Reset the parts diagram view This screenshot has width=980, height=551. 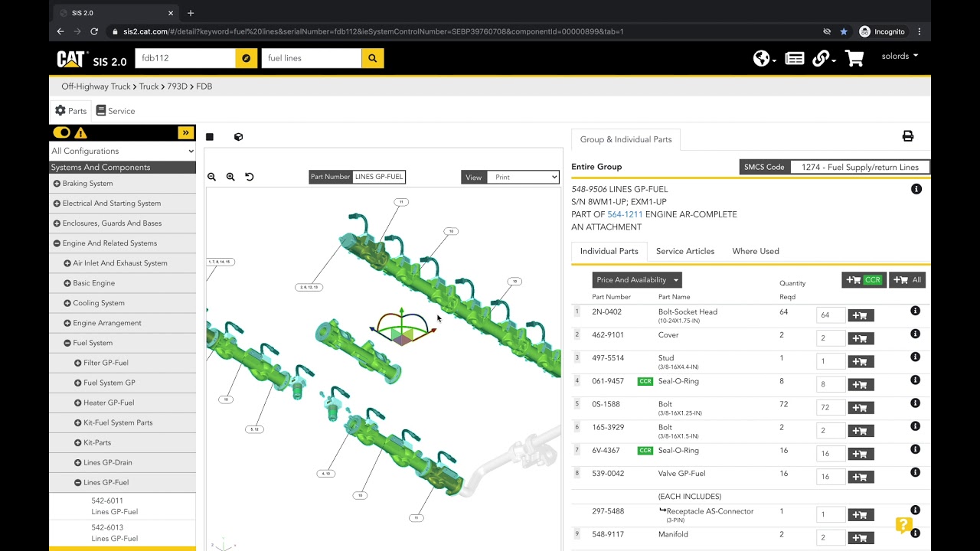point(249,177)
